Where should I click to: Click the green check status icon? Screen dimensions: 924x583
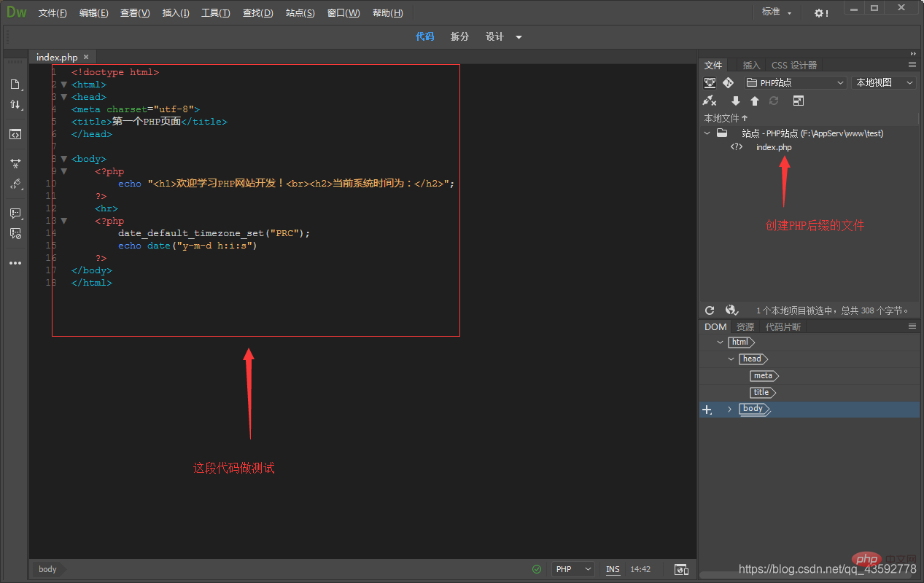[x=537, y=569]
